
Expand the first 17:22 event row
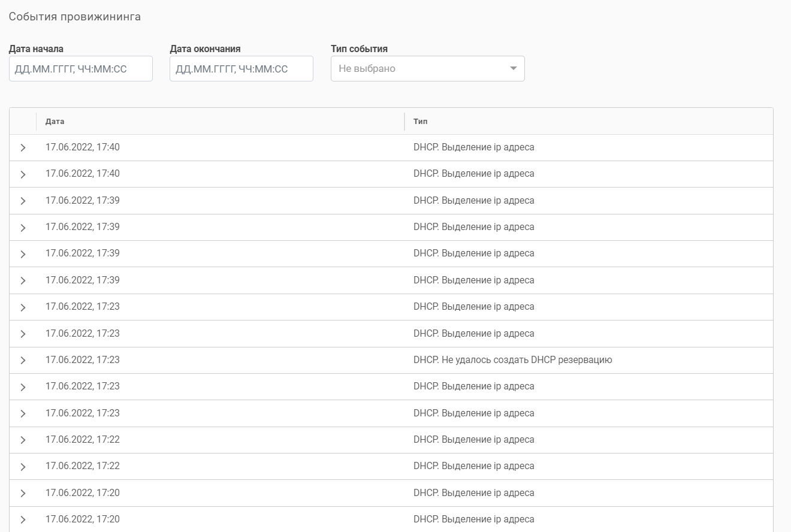23,440
